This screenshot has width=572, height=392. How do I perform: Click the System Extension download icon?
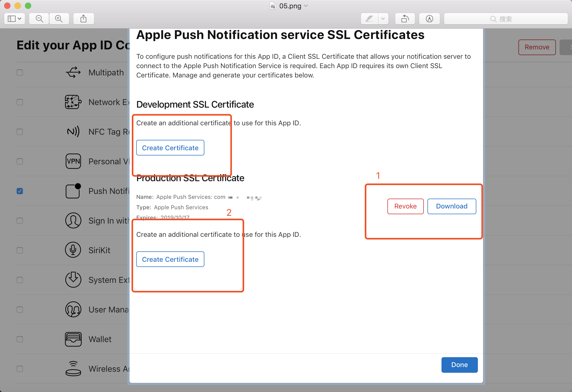tap(73, 279)
